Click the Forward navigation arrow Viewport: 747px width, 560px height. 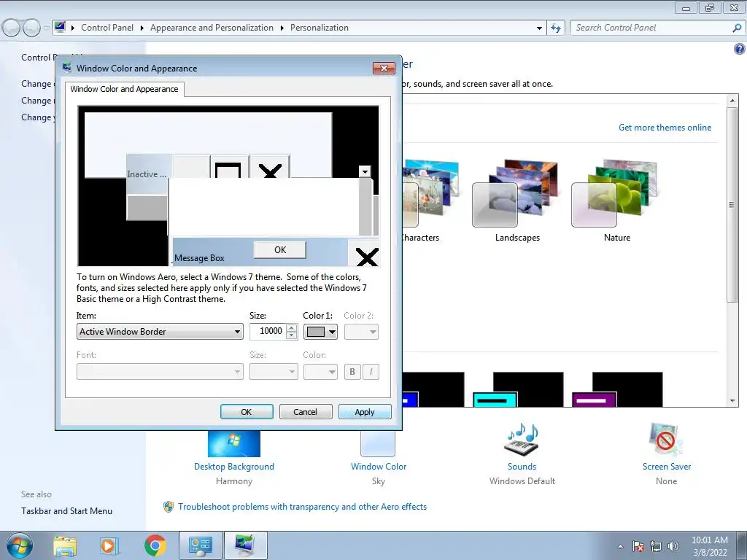(32, 28)
